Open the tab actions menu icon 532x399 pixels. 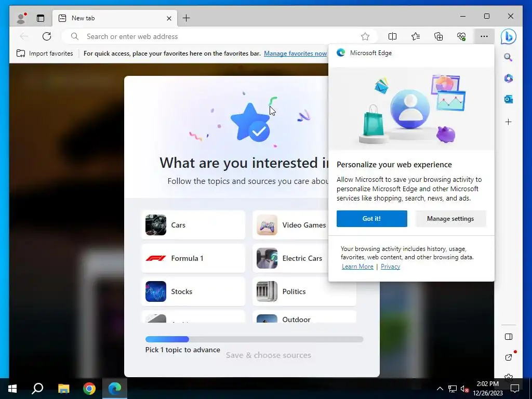[x=41, y=18]
